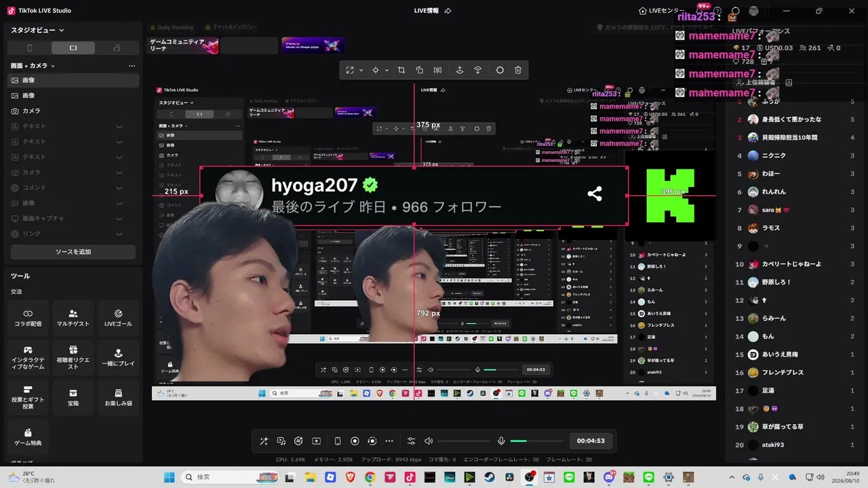868x488 pixels.
Task: Open more options ellipsis in bottom bar
Action: tap(389, 441)
